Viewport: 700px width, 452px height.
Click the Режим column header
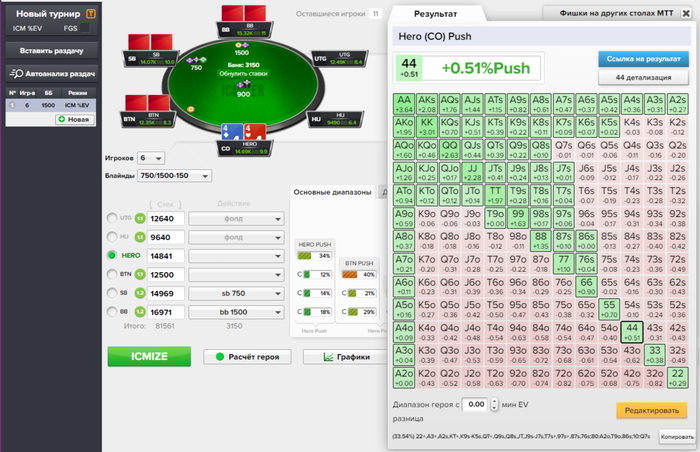point(78,93)
